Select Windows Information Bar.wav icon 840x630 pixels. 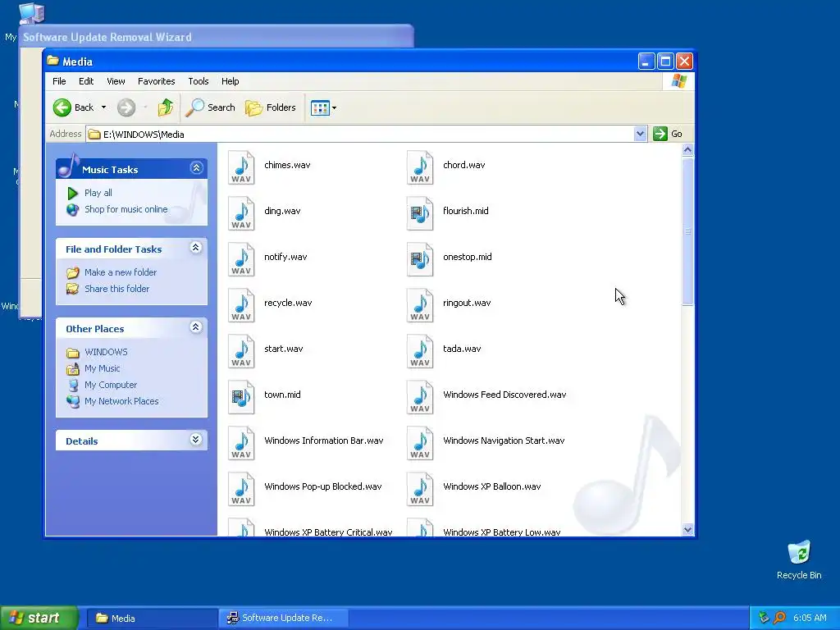[x=241, y=444]
